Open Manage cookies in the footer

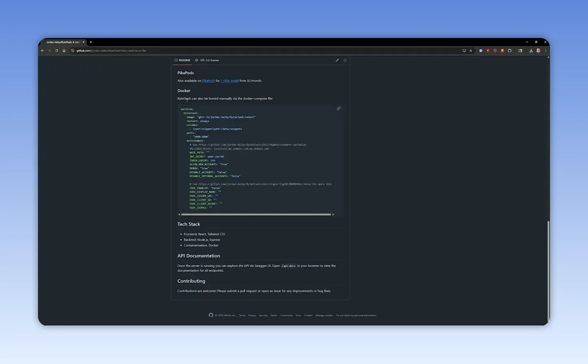(x=324, y=316)
